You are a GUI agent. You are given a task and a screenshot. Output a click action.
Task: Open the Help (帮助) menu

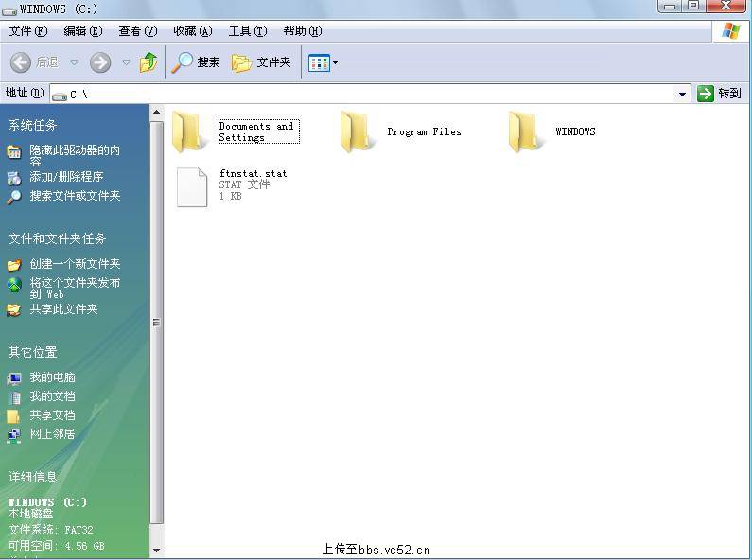point(303,31)
